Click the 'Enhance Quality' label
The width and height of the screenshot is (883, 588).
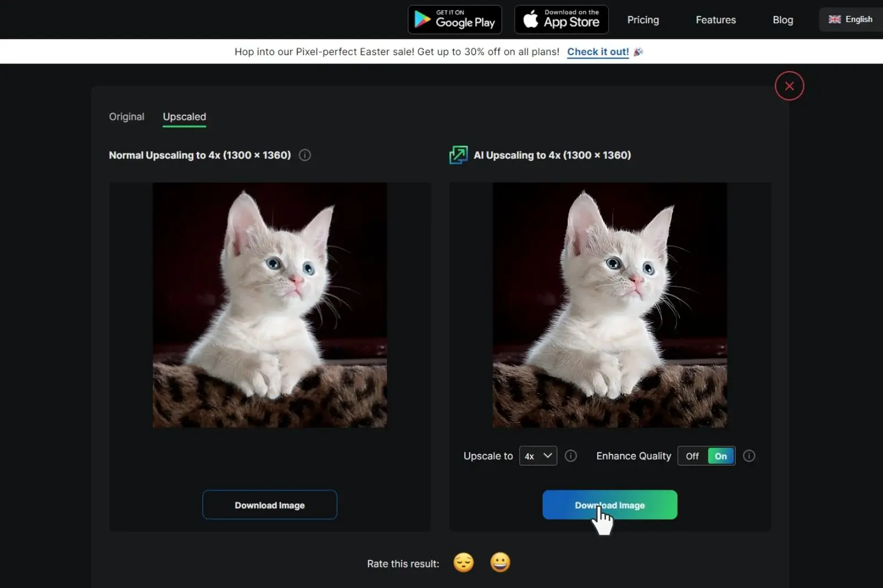[634, 456]
